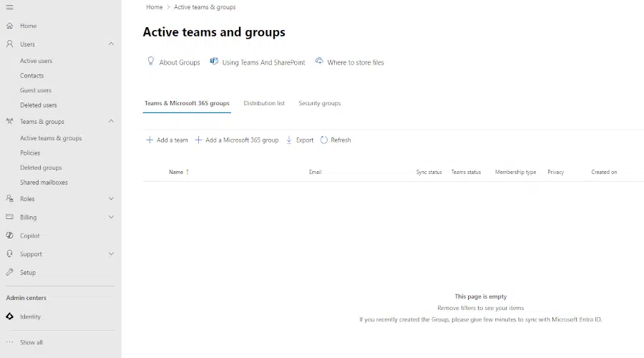644x358 pixels.
Task: Expand the Roles section chevron
Action: 111,199
